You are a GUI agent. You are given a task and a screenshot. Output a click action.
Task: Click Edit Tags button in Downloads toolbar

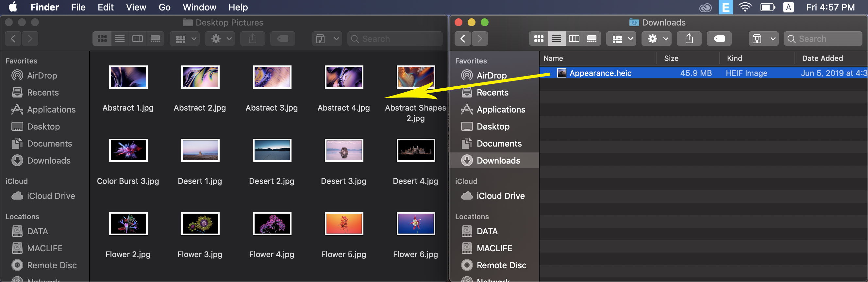point(719,39)
